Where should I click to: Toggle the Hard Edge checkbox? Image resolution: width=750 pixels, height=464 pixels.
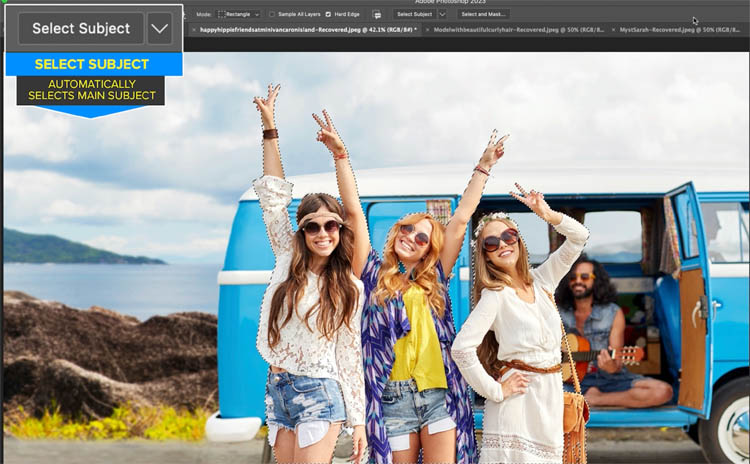(x=328, y=14)
